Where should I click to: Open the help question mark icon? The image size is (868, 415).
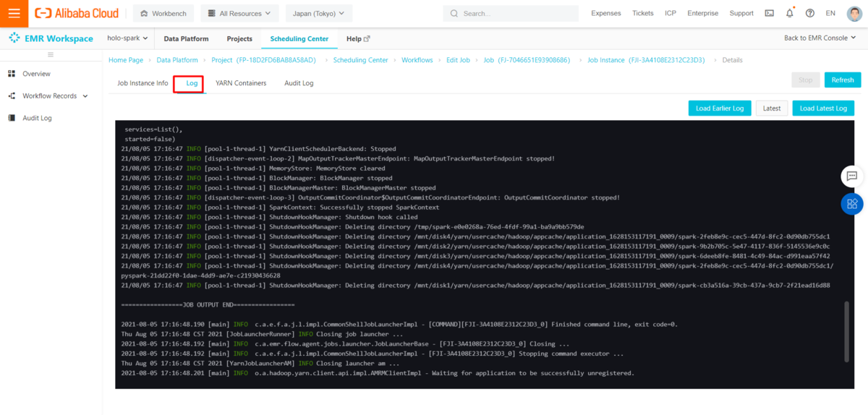809,13
